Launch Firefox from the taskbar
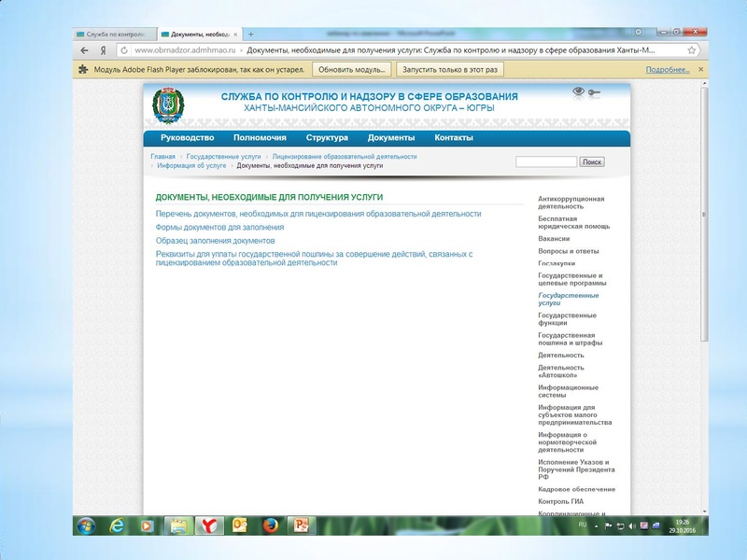 [270, 525]
